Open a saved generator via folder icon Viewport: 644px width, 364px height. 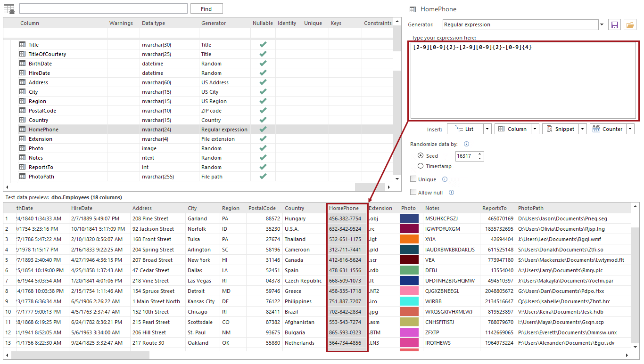[630, 25]
